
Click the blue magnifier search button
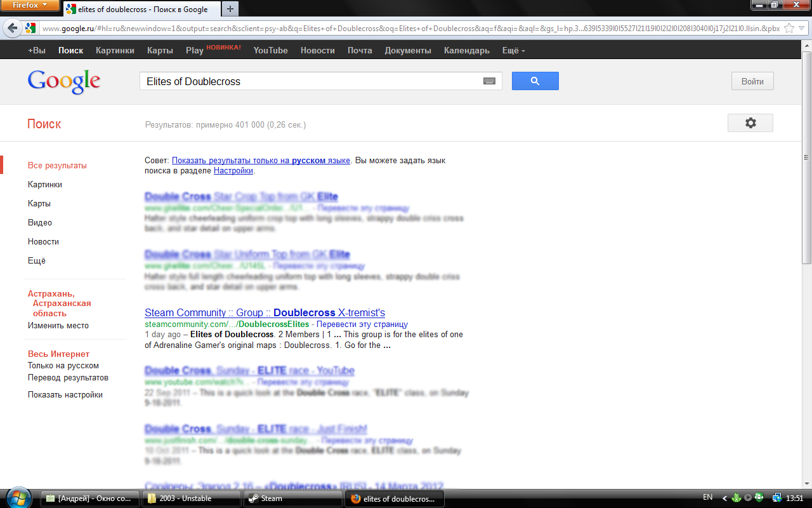coord(535,81)
